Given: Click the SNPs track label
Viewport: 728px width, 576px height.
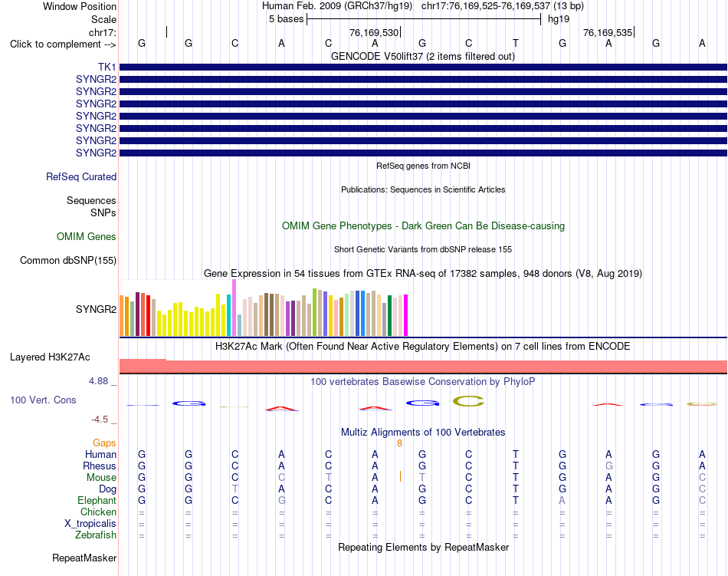Looking at the screenshot, I should [x=103, y=212].
